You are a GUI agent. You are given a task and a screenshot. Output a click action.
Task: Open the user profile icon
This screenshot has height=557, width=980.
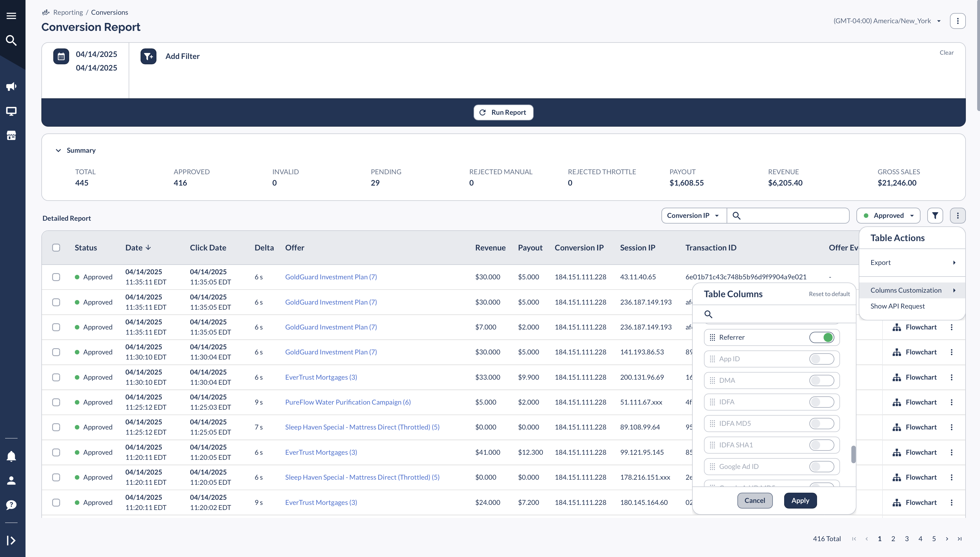(12, 481)
